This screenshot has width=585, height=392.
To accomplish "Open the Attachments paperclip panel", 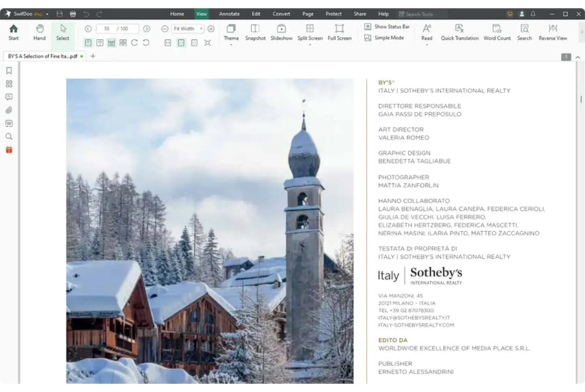I will click(x=9, y=110).
